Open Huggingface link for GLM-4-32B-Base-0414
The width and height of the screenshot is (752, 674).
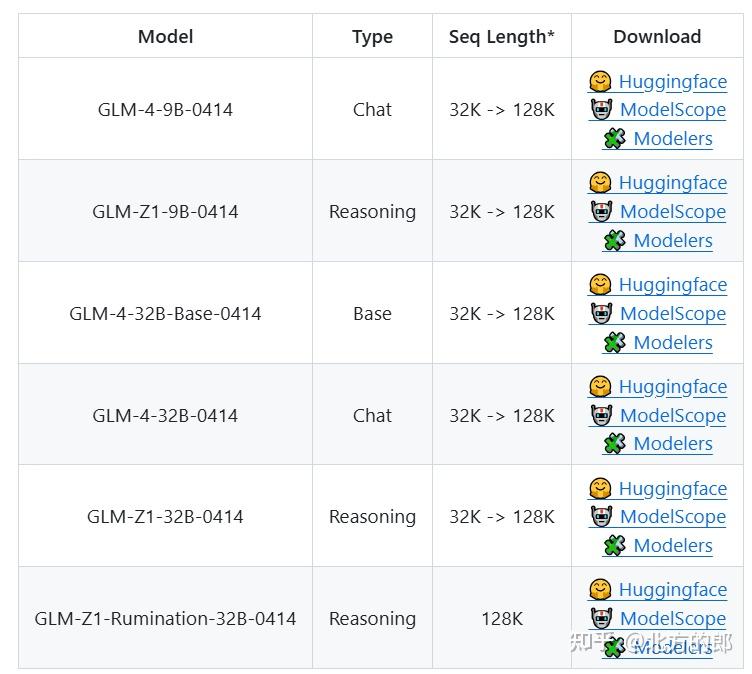click(672, 285)
